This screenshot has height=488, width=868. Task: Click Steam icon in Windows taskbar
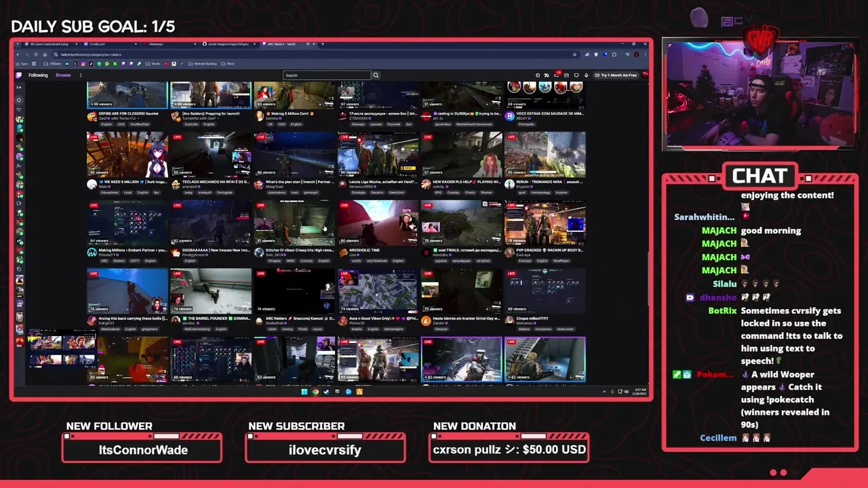tap(326, 392)
